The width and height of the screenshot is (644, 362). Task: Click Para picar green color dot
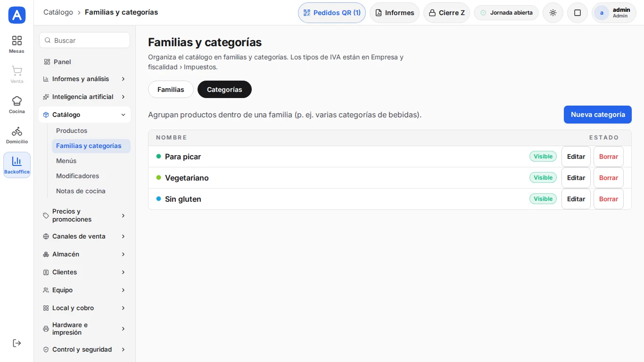click(x=158, y=156)
